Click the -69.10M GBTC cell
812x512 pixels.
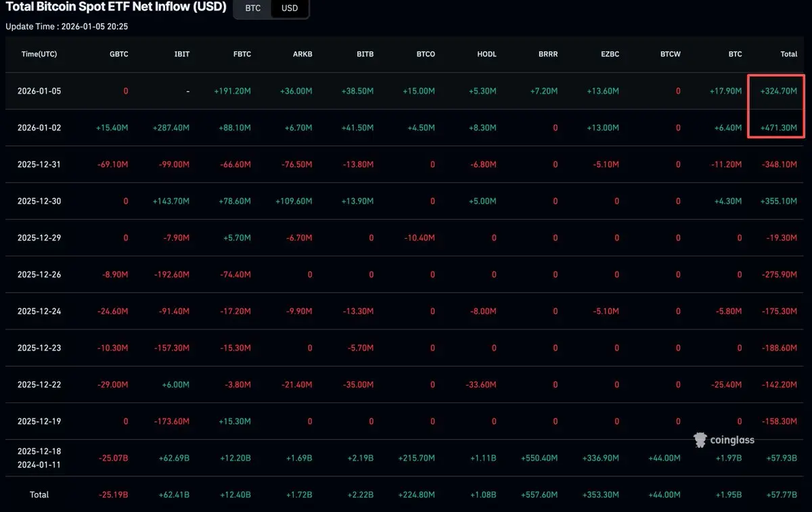[x=113, y=164]
